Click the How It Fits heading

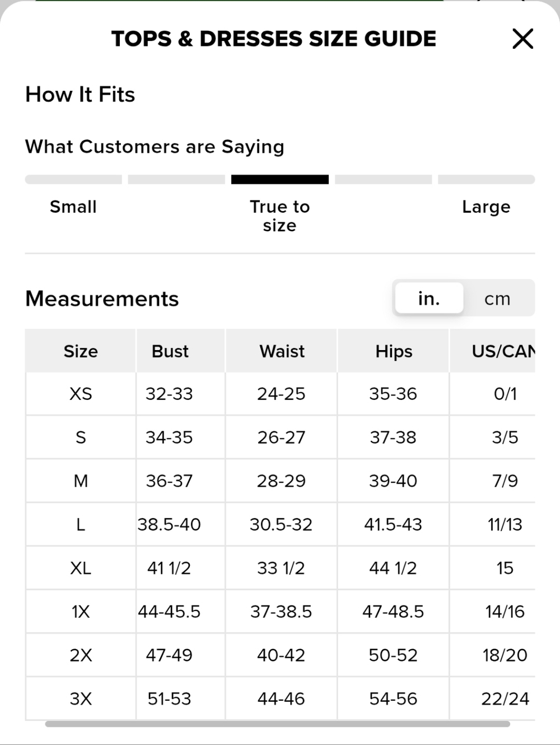[x=80, y=94]
